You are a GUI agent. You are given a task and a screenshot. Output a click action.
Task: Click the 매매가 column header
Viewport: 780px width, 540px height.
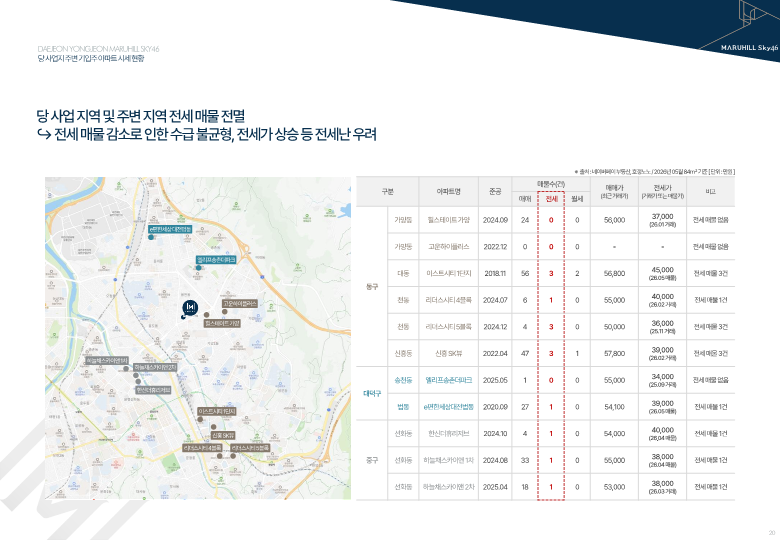point(614,191)
